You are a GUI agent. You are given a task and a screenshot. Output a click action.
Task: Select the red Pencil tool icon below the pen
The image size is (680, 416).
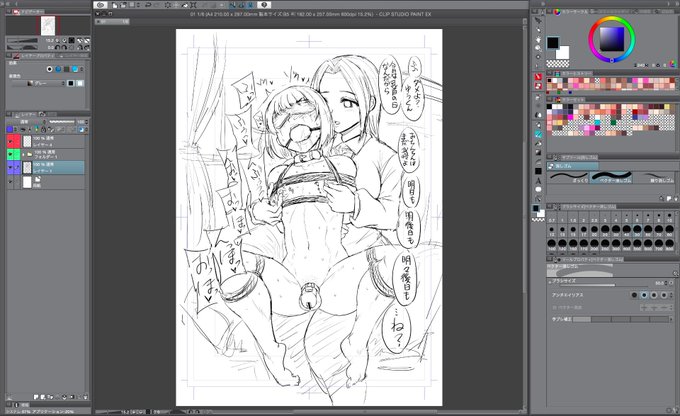point(538,86)
